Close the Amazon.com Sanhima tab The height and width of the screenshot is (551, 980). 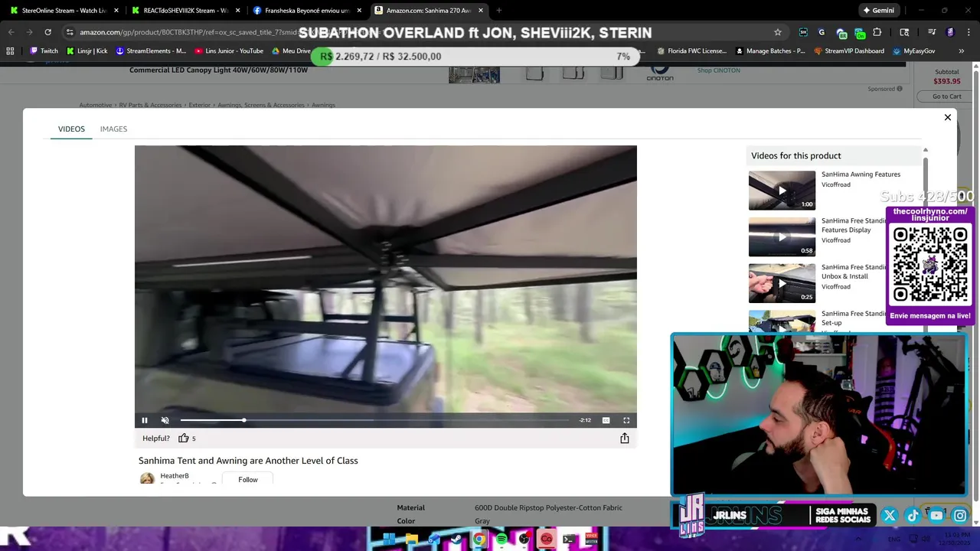tap(481, 11)
